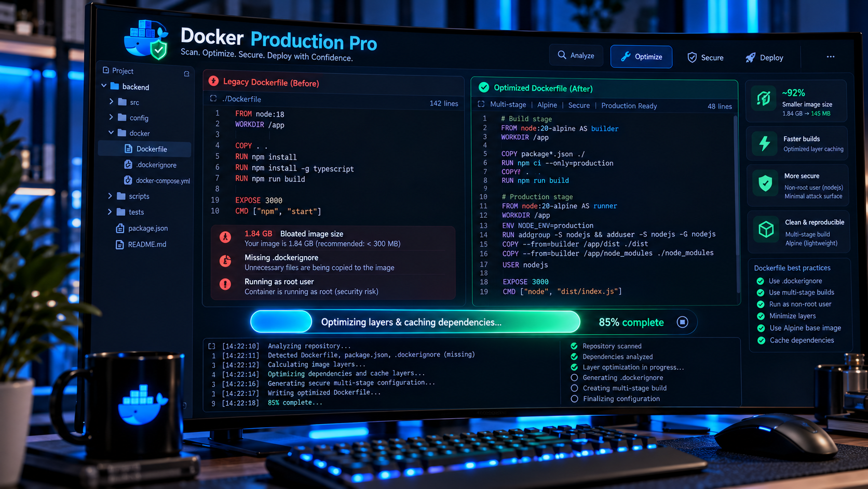Open README.md file

tap(141, 244)
